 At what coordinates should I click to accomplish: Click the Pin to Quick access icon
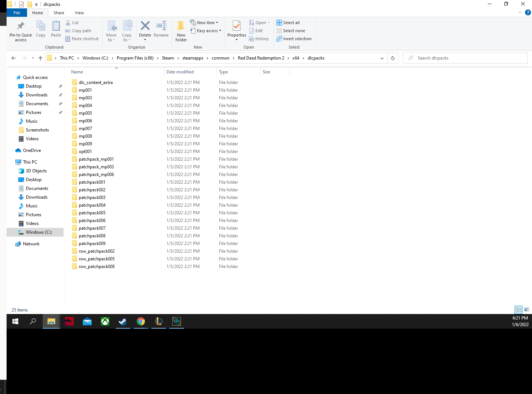[21, 26]
